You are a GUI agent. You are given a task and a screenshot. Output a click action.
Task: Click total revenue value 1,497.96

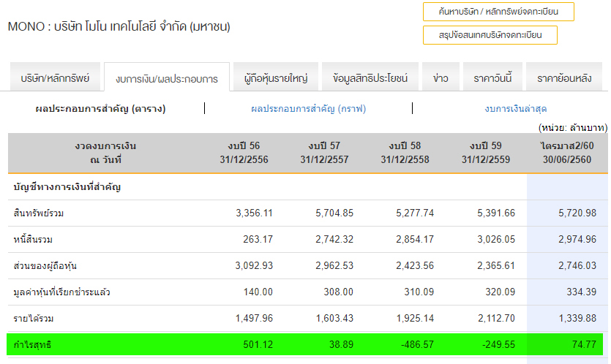pos(254,318)
